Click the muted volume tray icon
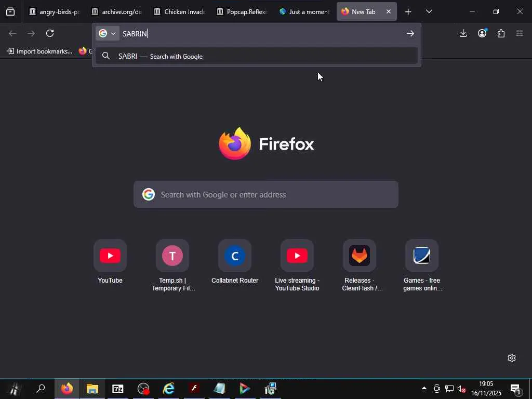 pyautogui.click(x=461, y=389)
